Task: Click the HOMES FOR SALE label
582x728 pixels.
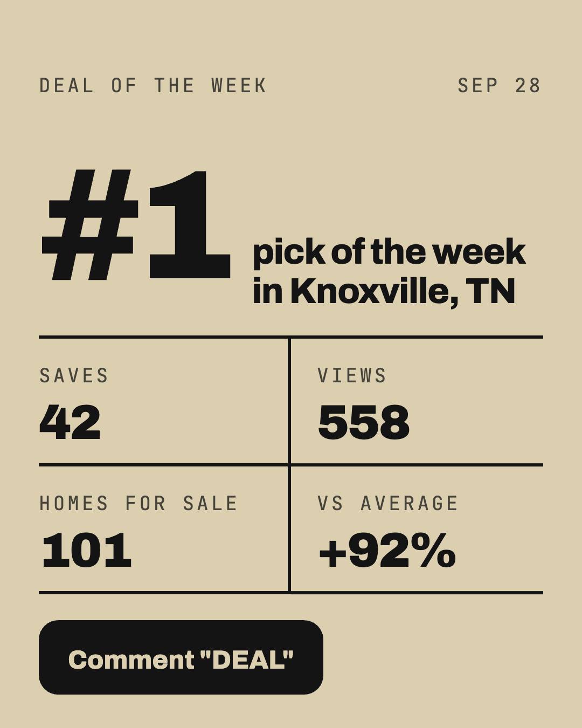Action: [138, 503]
